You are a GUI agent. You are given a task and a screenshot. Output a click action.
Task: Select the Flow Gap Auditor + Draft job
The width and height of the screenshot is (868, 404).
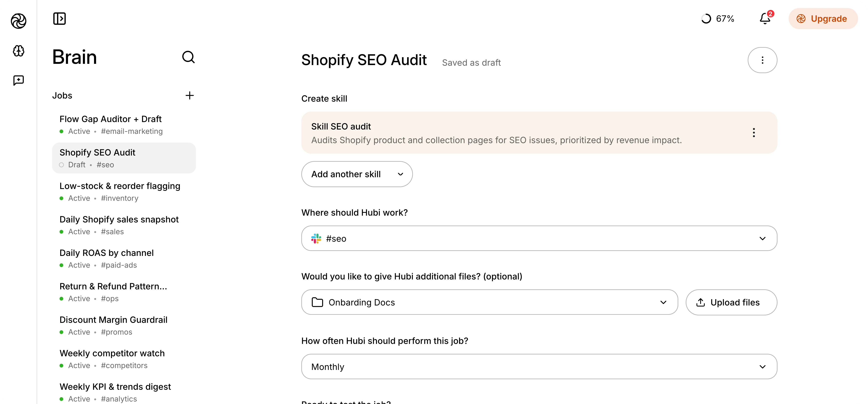(124, 125)
